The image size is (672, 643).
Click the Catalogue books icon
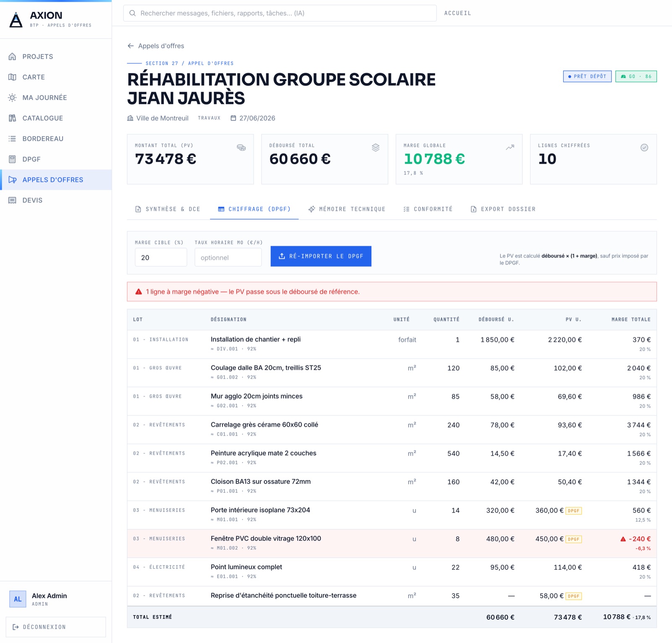click(x=13, y=118)
